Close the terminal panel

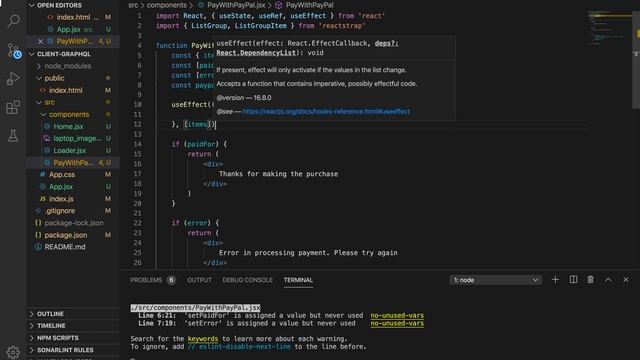(x=626, y=280)
